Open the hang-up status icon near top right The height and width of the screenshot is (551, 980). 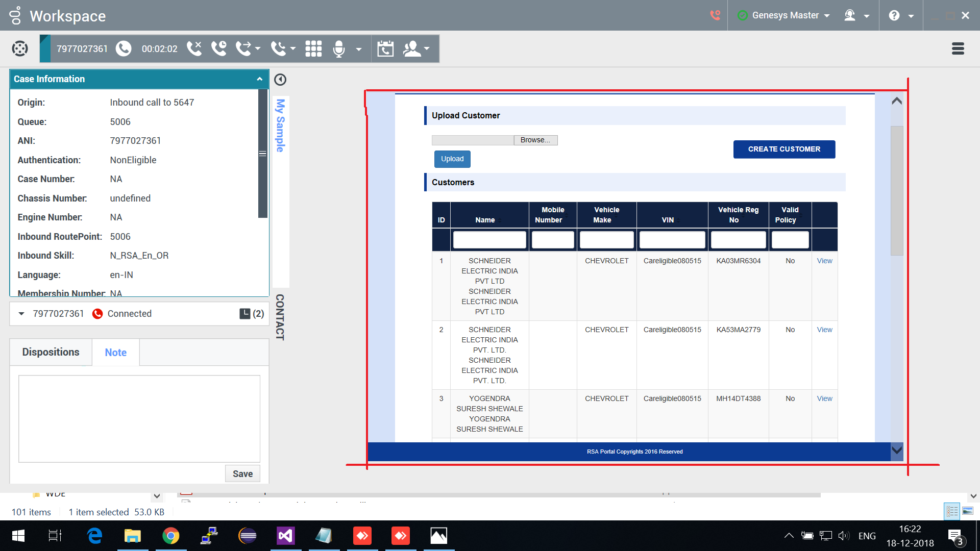tap(715, 15)
